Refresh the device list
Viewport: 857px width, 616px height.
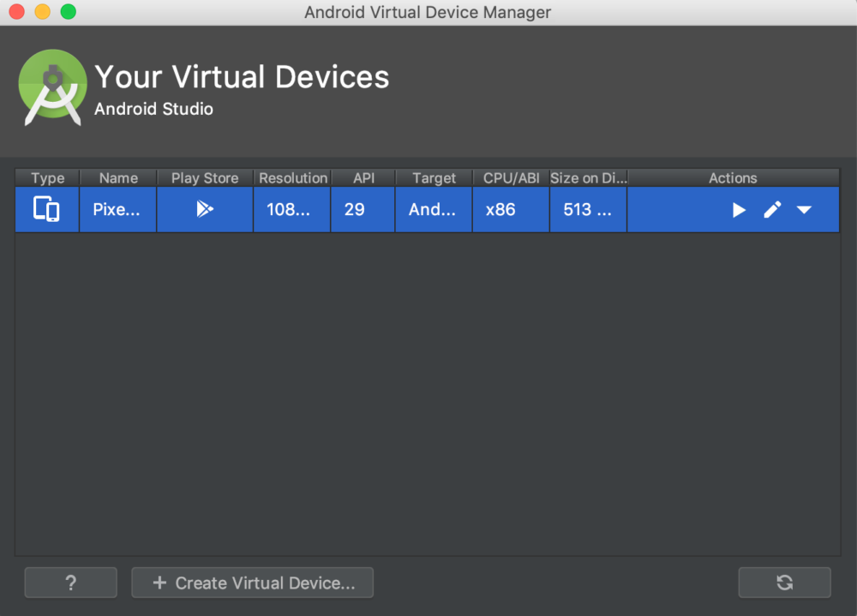784,583
